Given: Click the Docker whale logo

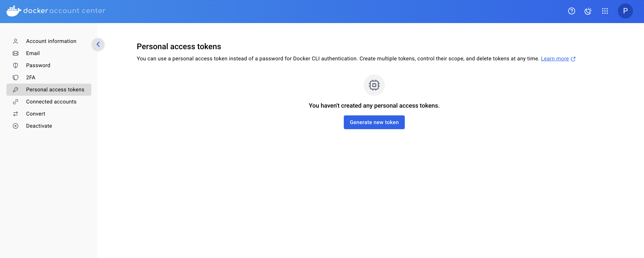Looking at the screenshot, I should (14, 11).
